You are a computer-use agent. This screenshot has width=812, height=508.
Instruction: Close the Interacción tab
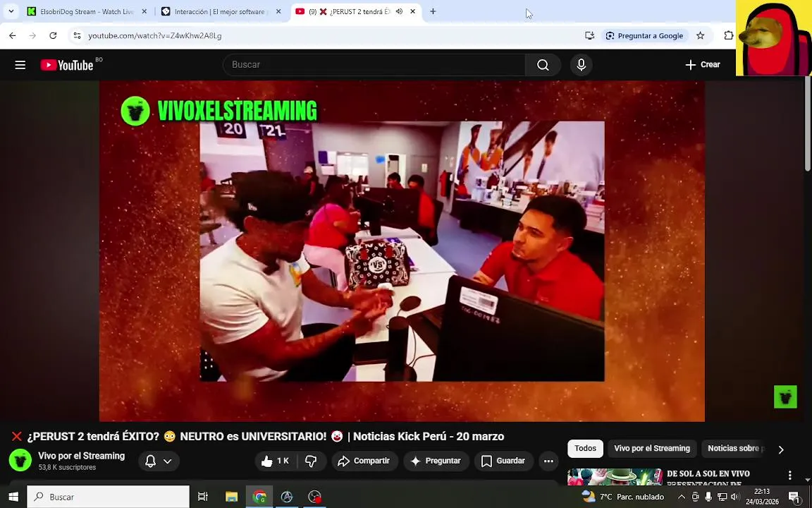pos(278,11)
